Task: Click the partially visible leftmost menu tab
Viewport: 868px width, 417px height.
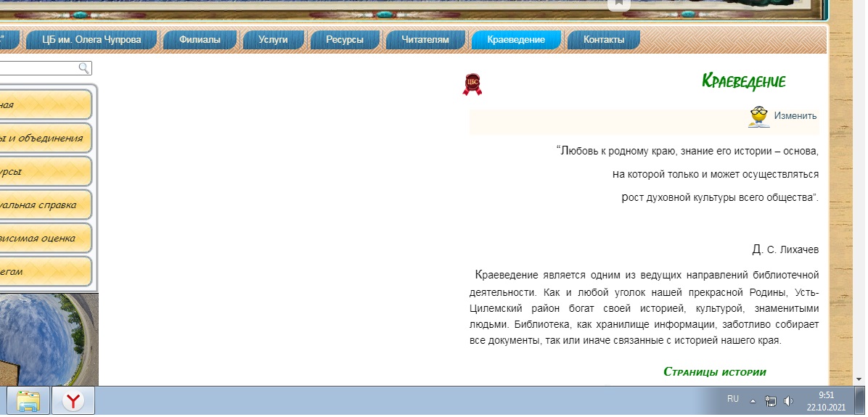Action: [x=10, y=40]
